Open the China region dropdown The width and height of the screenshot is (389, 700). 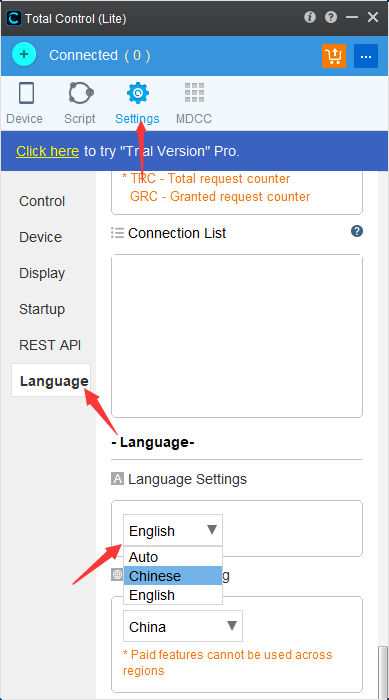(x=183, y=626)
